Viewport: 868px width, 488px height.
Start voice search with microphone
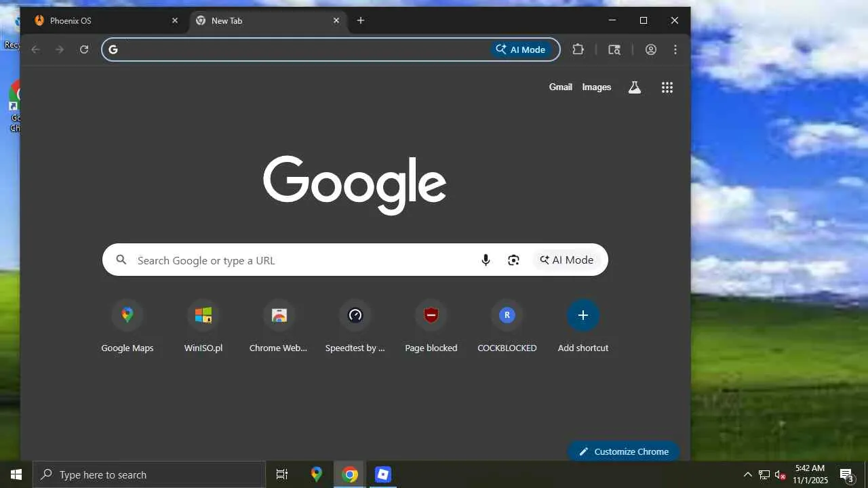(x=486, y=260)
